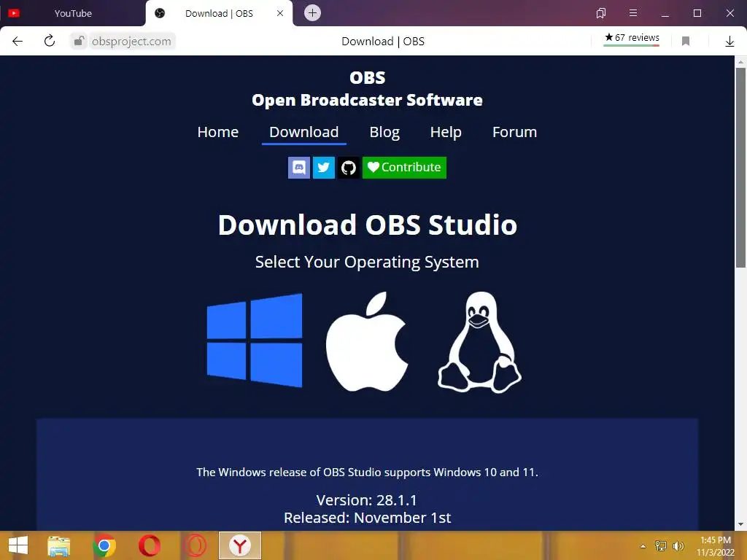Click the Version: 28.1.1 text

click(367, 500)
